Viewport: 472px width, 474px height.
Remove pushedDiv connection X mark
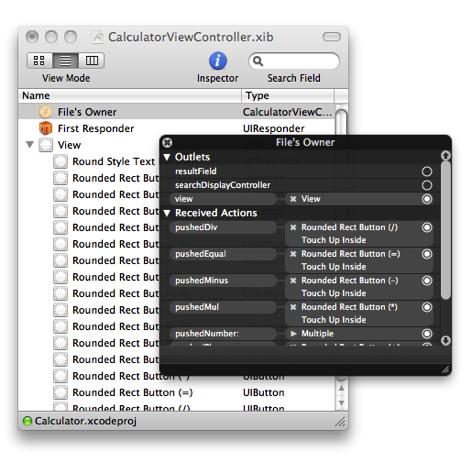tap(293, 227)
